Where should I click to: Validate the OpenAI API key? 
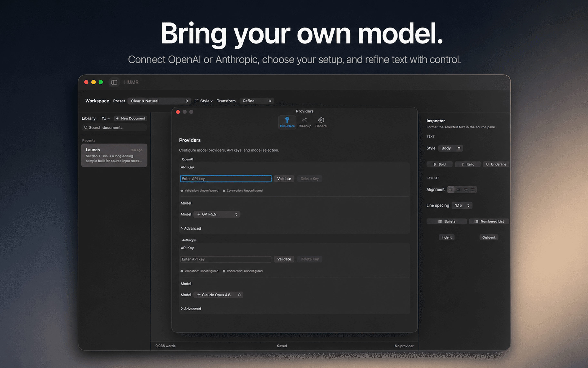pos(284,179)
